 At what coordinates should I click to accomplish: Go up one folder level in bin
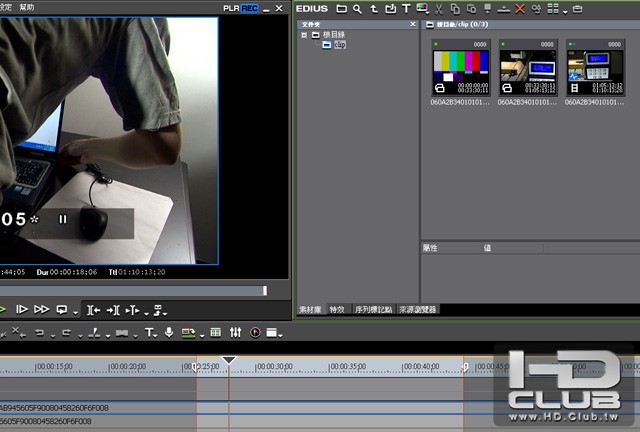coord(374,9)
